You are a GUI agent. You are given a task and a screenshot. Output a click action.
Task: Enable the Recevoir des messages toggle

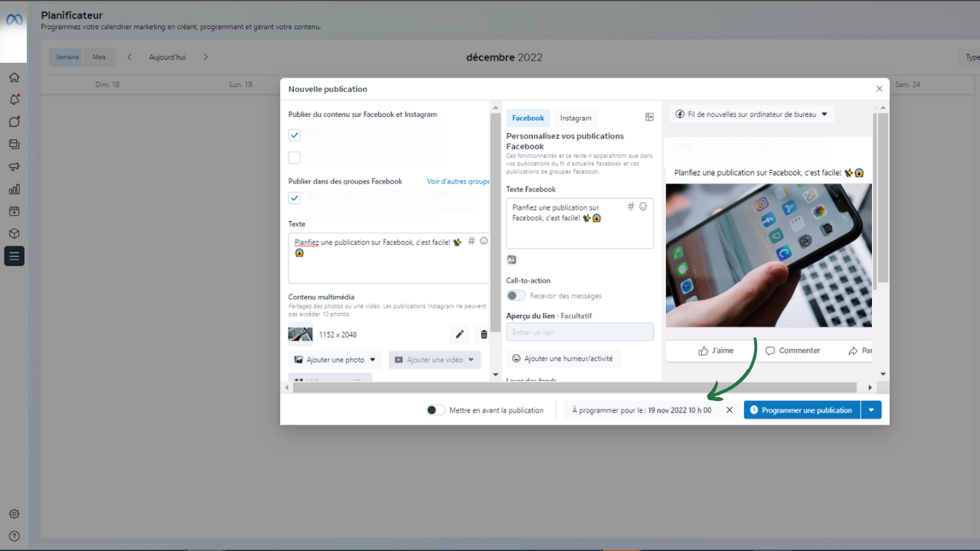[516, 295]
